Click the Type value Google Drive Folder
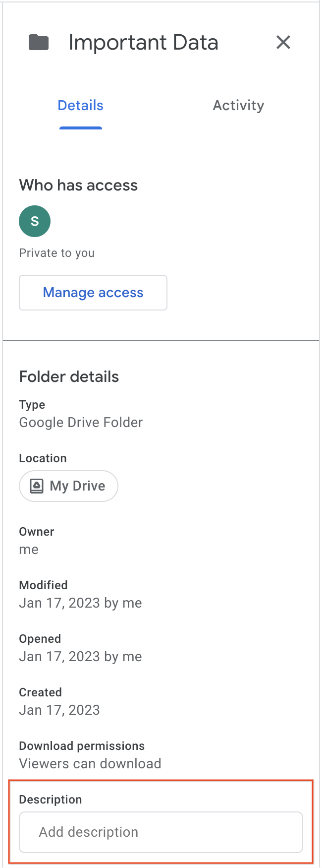This screenshot has height=868, width=322. click(x=81, y=422)
